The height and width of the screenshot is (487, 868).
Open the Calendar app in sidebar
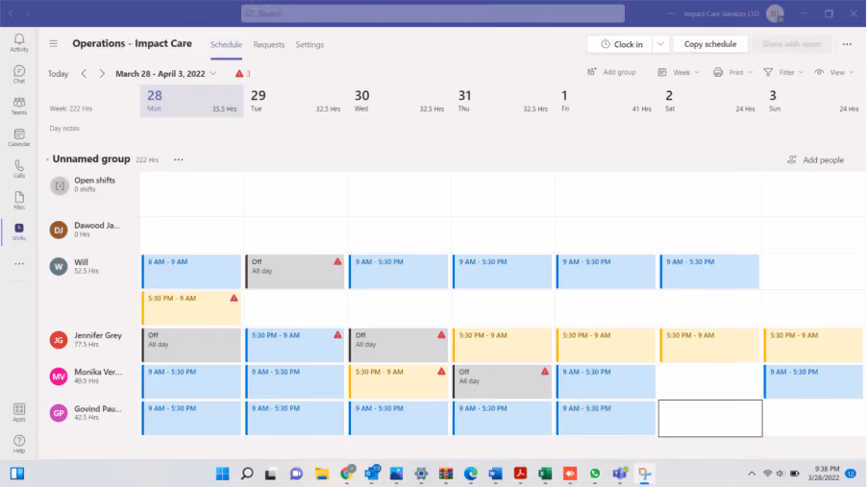click(x=19, y=136)
